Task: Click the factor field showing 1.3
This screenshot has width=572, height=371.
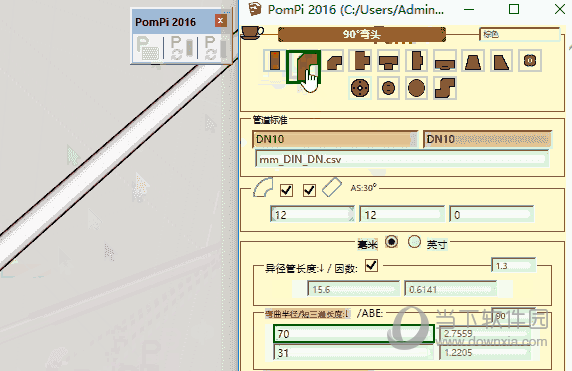Action: (514, 265)
